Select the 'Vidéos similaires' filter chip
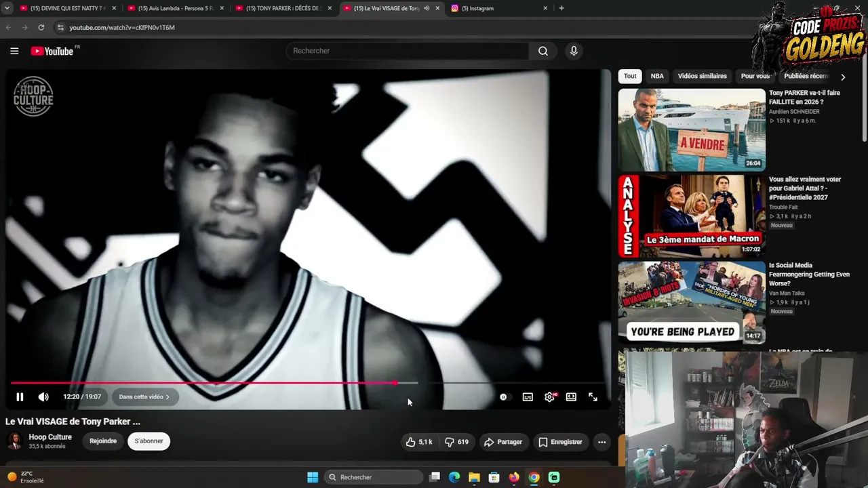Screen dimensions: 868x488 702,77
